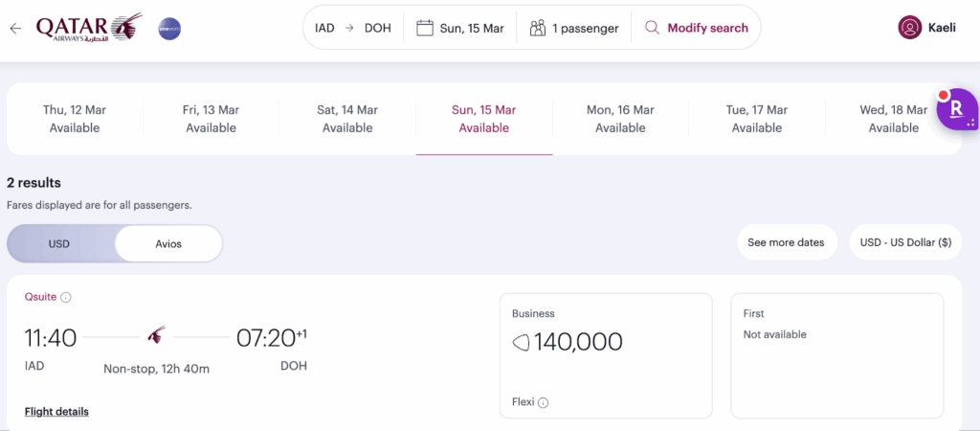980x431 pixels.
Task: Click the magnifier icon beside Modify search
Action: pyautogui.click(x=653, y=28)
